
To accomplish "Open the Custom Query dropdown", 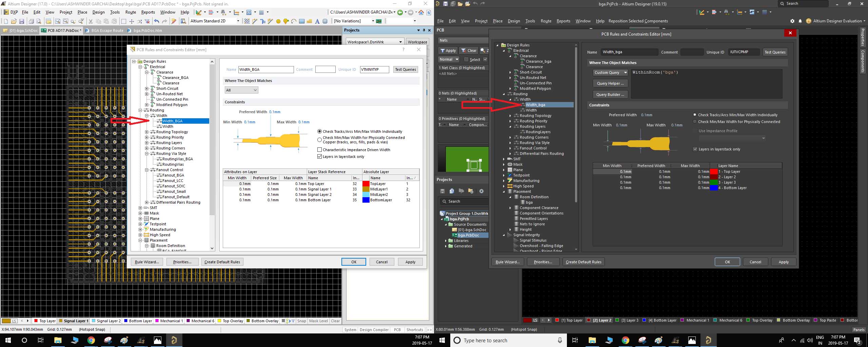I will click(x=610, y=73).
